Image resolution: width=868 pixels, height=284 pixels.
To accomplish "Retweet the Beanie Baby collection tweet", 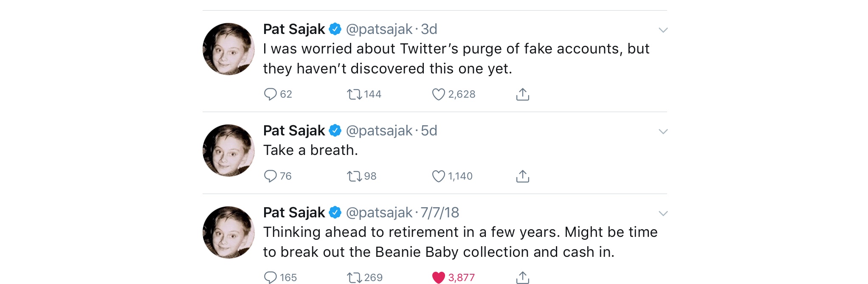I will coord(354,277).
